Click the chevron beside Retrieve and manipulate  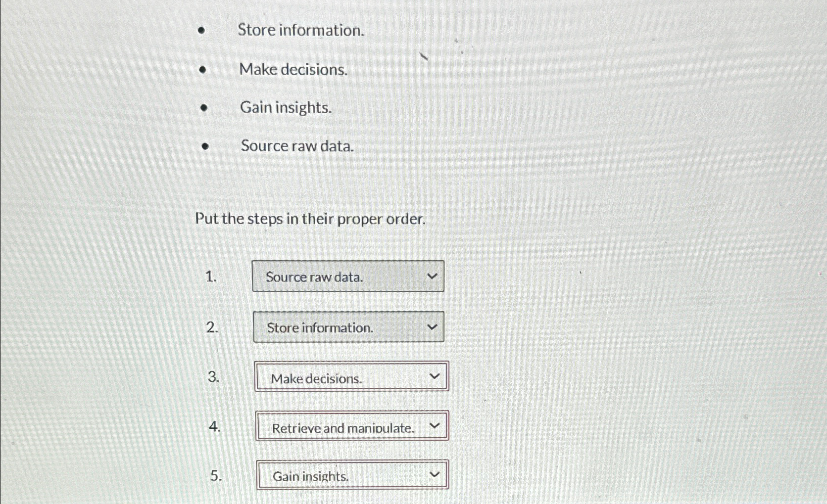point(434,426)
